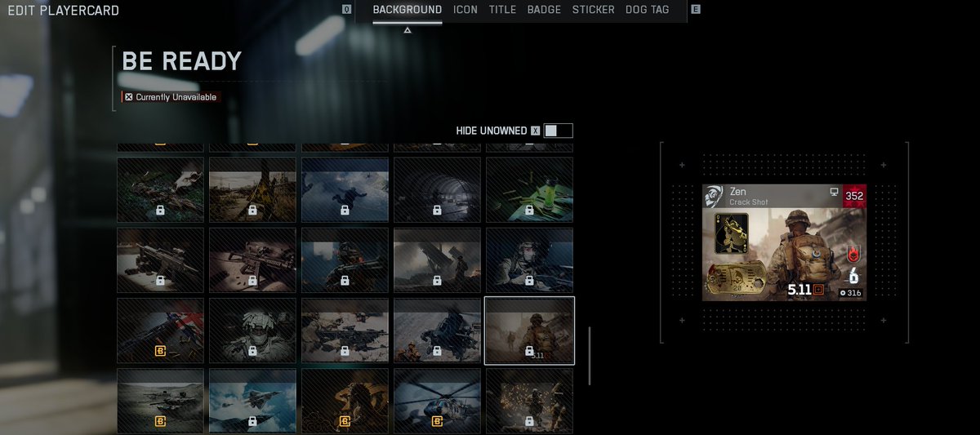Choose the assault rifle closeup background
The height and width of the screenshot is (435, 980).
pos(252,260)
